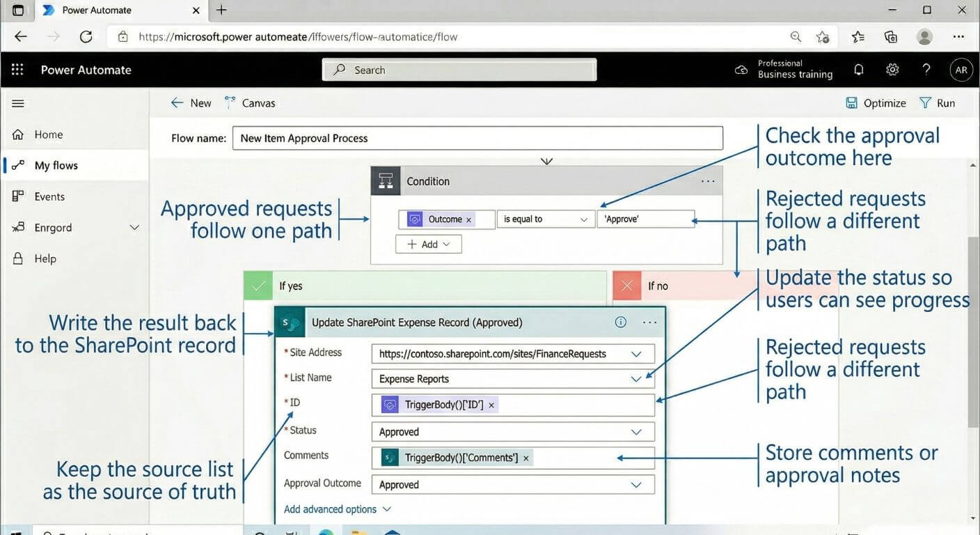Toggle the hamburger navigation menu
Viewport: 980px width, 535px height.
pyautogui.click(x=18, y=103)
